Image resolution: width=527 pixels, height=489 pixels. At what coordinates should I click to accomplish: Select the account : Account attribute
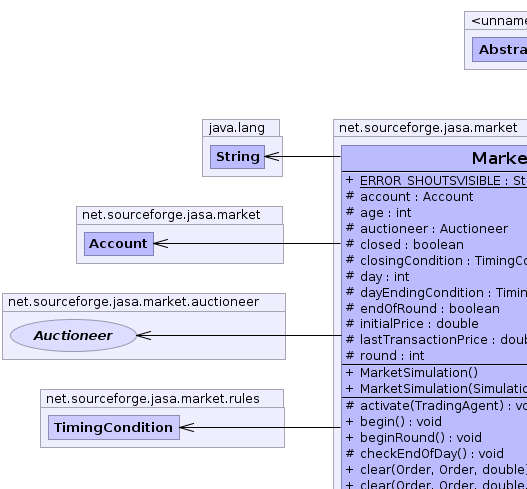(x=409, y=197)
